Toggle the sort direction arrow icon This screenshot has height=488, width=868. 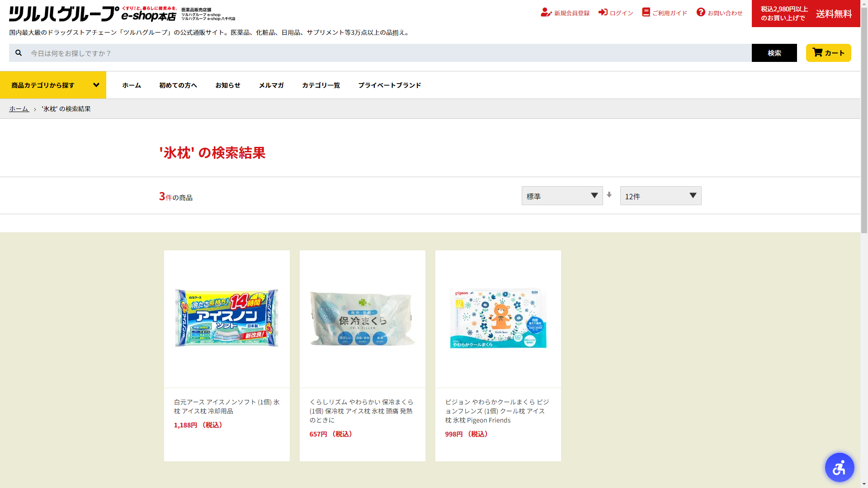click(x=609, y=195)
